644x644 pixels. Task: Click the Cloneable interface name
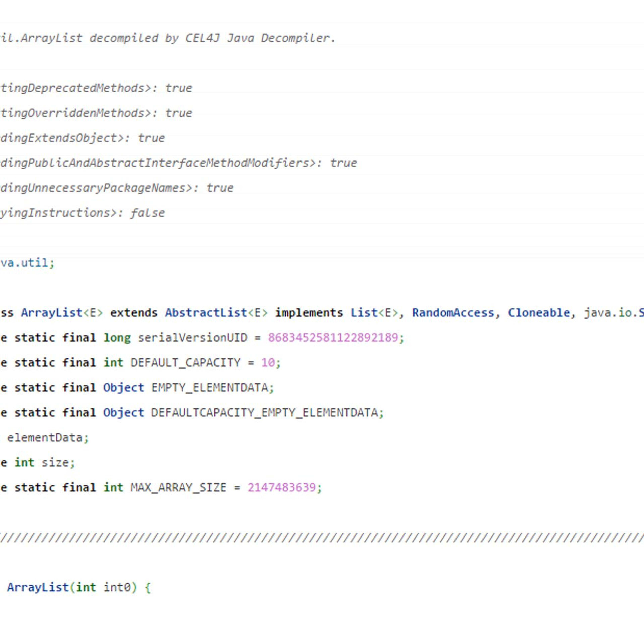pos(539,313)
